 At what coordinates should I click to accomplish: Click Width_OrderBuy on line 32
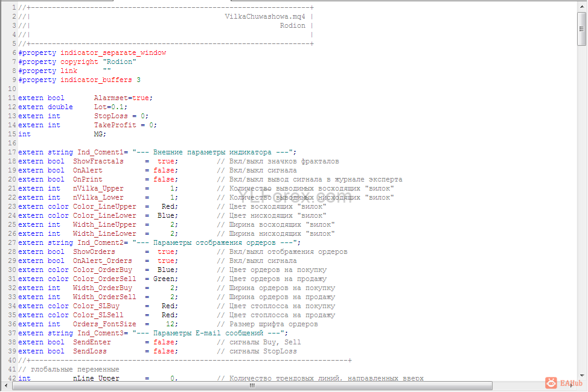coord(103,288)
